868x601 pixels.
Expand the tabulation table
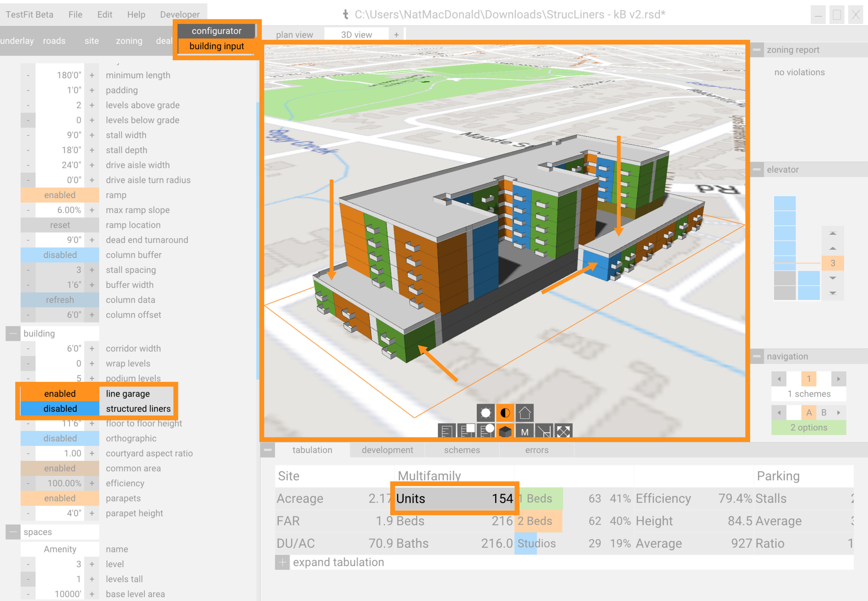[282, 562]
